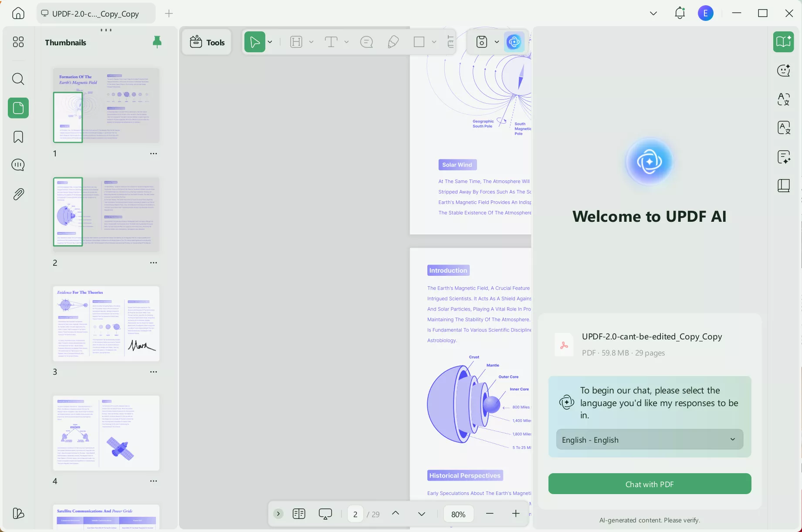Open the notifications bell icon
Screen dimensions: 802x532
(x=680, y=13)
